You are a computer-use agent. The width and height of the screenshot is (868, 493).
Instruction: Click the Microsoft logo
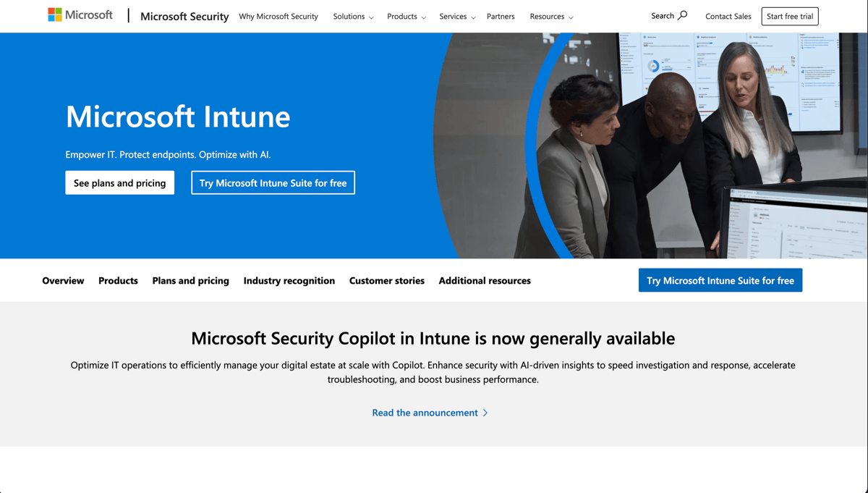point(80,15)
